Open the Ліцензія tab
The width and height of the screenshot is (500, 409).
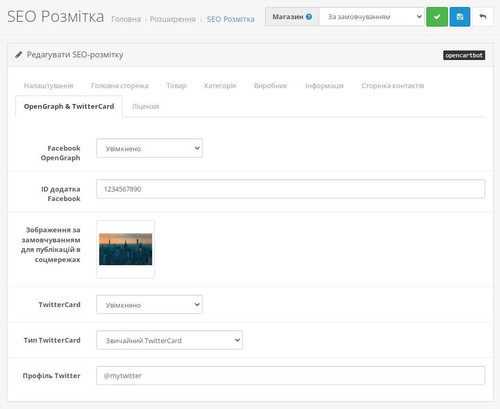(145, 106)
